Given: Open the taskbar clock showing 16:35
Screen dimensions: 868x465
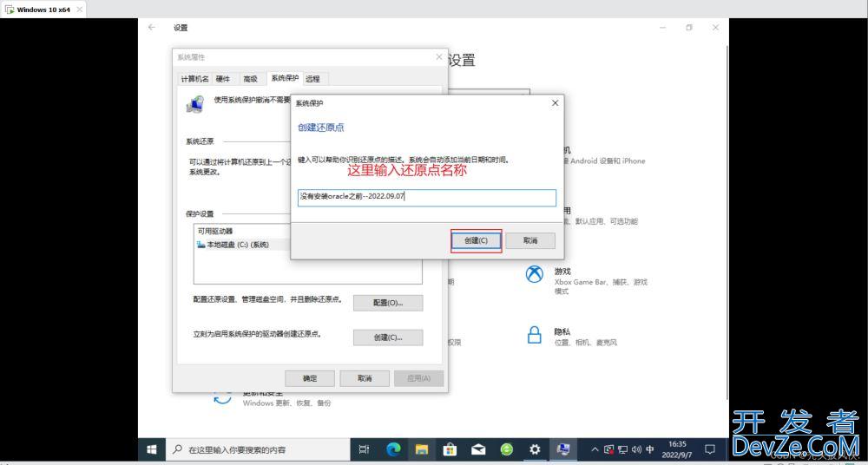Looking at the screenshot, I should (678, 449).
